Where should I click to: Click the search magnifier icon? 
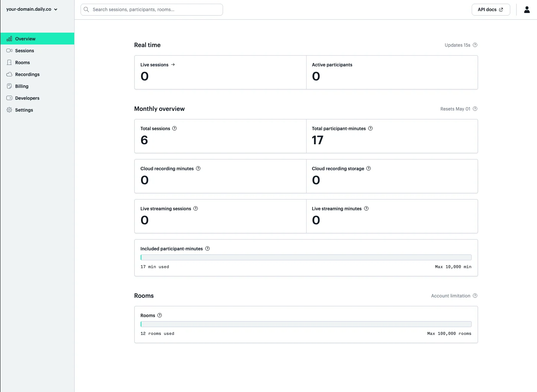86,10
